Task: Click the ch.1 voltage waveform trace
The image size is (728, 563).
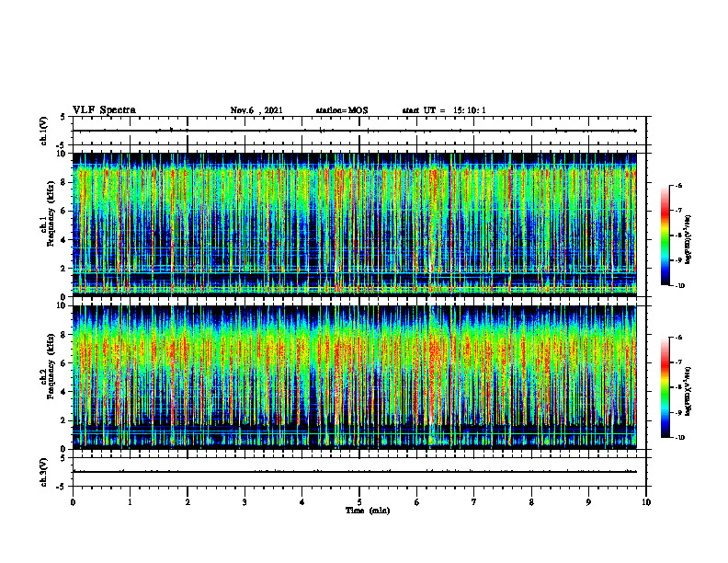Action: tap(354, 131)
